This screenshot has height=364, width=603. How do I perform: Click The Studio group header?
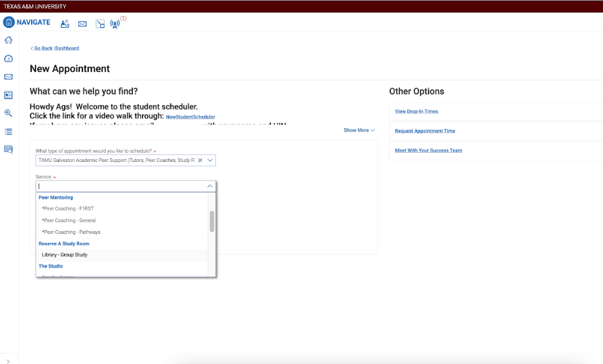tap(51, 266)
